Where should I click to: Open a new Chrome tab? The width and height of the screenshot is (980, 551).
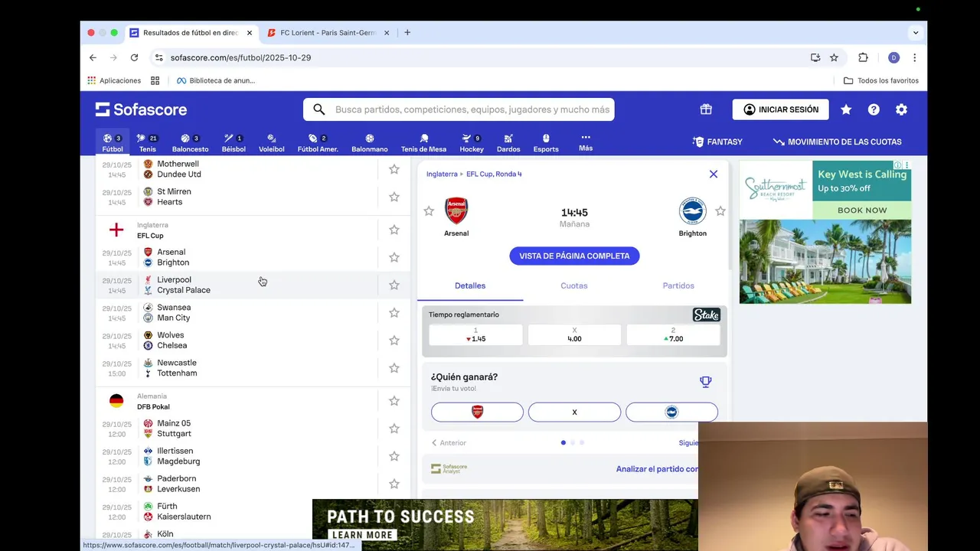pos(407,33)
